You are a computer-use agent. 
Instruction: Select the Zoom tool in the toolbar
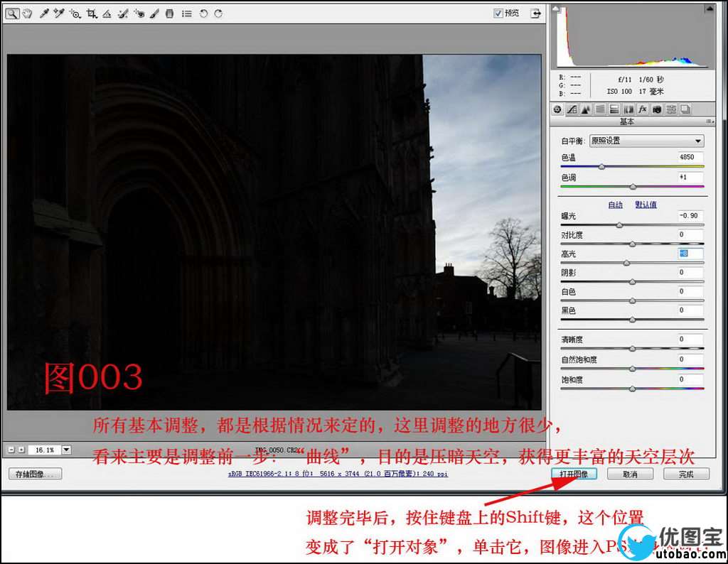pyautogui.click(x=12, y=13)
